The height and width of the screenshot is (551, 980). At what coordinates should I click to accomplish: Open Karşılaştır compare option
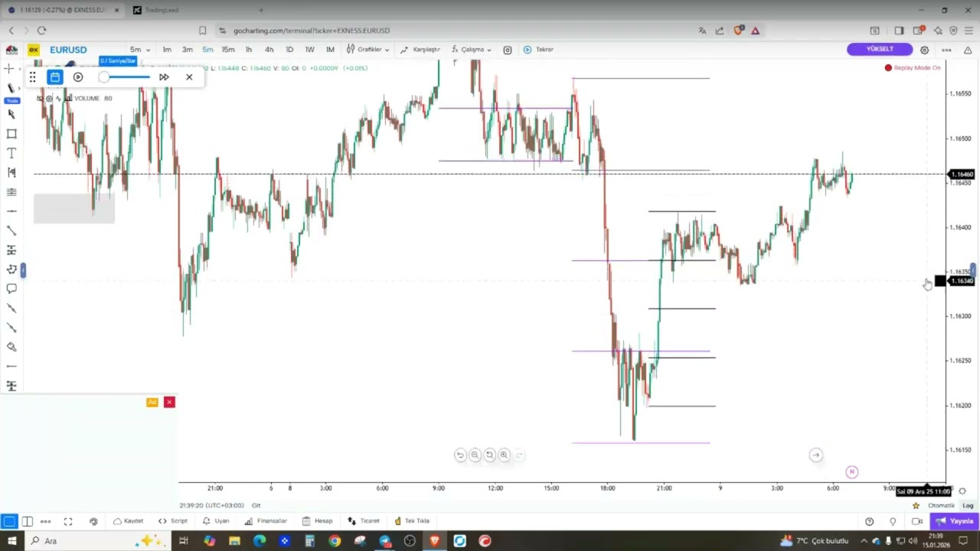click(420, 50)
